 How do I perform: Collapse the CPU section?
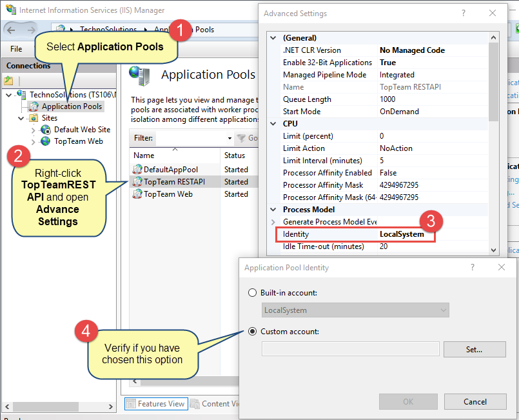pyautogui.click(x=273, y=124)
